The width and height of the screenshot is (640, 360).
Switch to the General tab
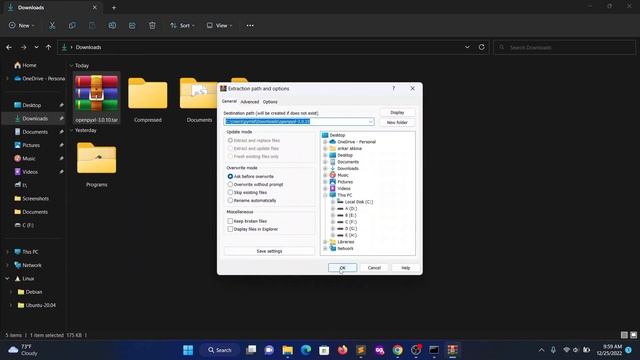[229, 101]
